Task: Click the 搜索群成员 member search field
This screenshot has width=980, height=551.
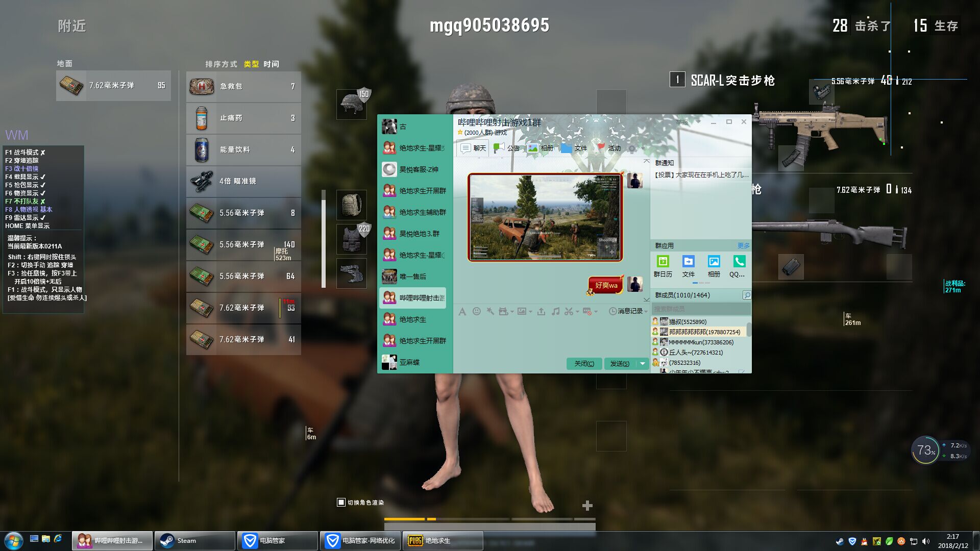Action: pos(700,309)
